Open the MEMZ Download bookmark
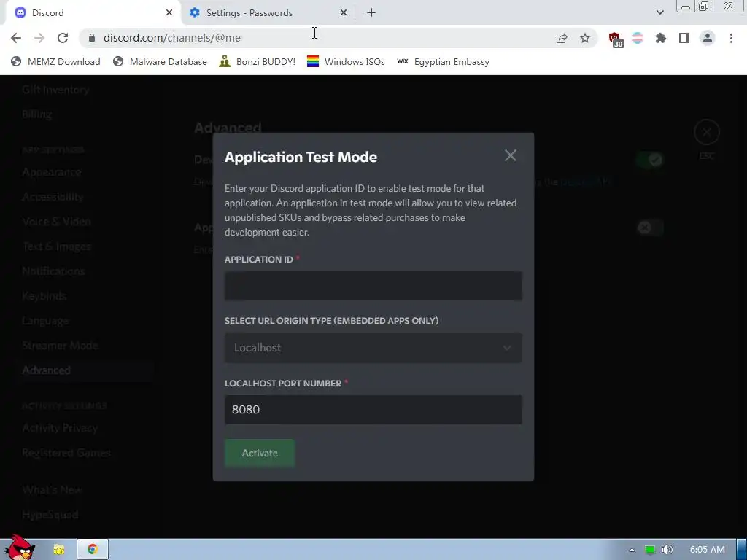 tap(55, 61)
